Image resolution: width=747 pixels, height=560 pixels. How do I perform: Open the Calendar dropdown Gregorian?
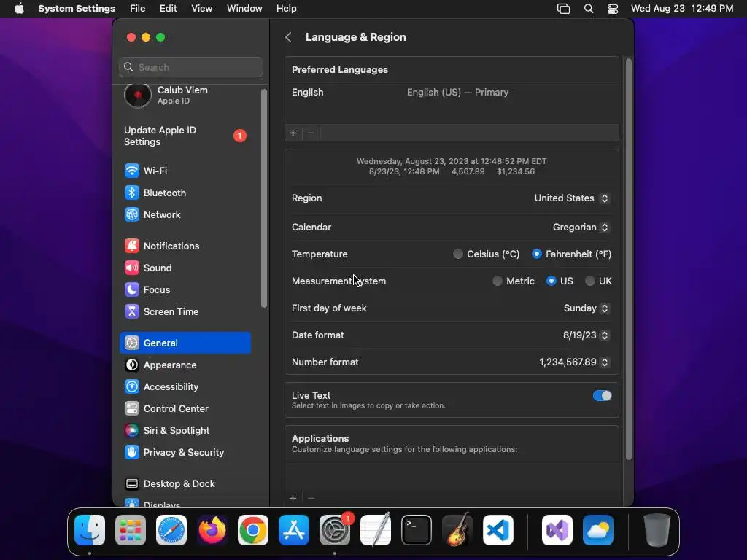click(581, 227)
